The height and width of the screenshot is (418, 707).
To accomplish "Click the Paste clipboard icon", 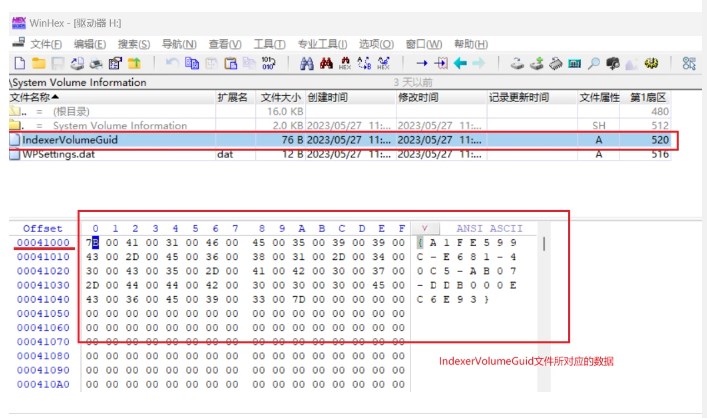I will click(x=230, y=63).
